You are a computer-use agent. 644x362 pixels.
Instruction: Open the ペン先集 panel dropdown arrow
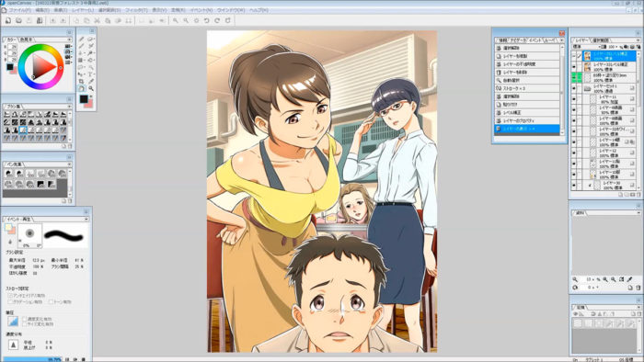[x=69, y=164]
